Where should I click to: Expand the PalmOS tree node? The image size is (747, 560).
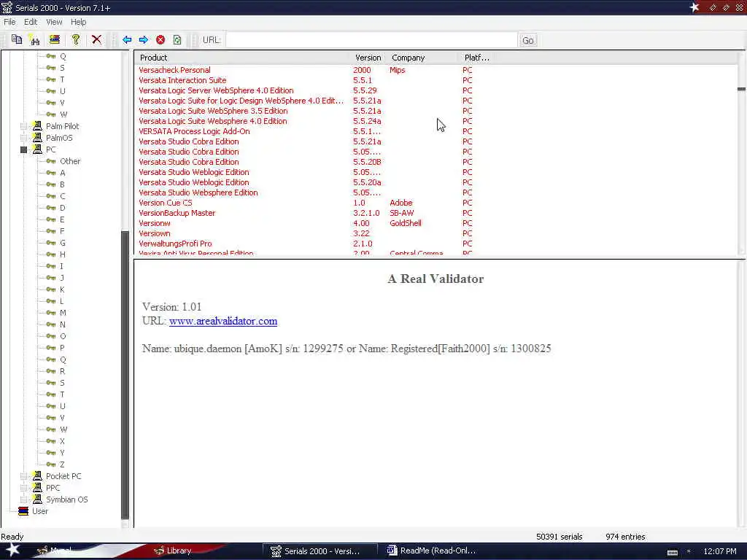23,138
